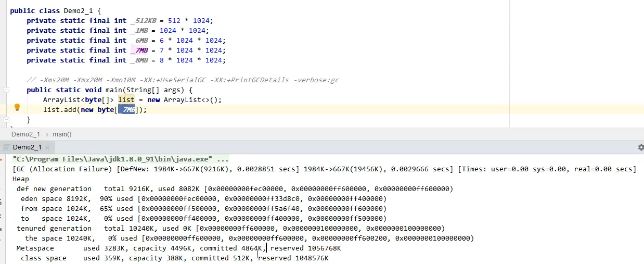Click the eden space line in console
Image resolution: width=644 pixels, height=264 pixels.
pyautogui.click(x=203, y=199)
